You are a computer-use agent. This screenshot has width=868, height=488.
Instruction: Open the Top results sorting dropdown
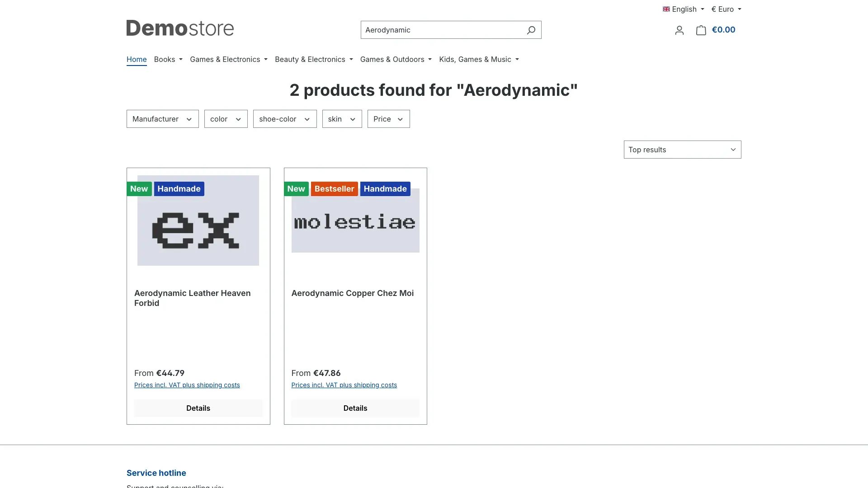pyautogui.click(x=682, y=150)
